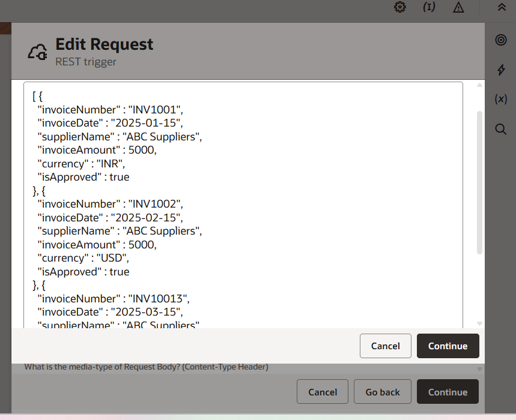Open the settings gear icon
Screen dimensions: 516x420
[x=400, y=7]
